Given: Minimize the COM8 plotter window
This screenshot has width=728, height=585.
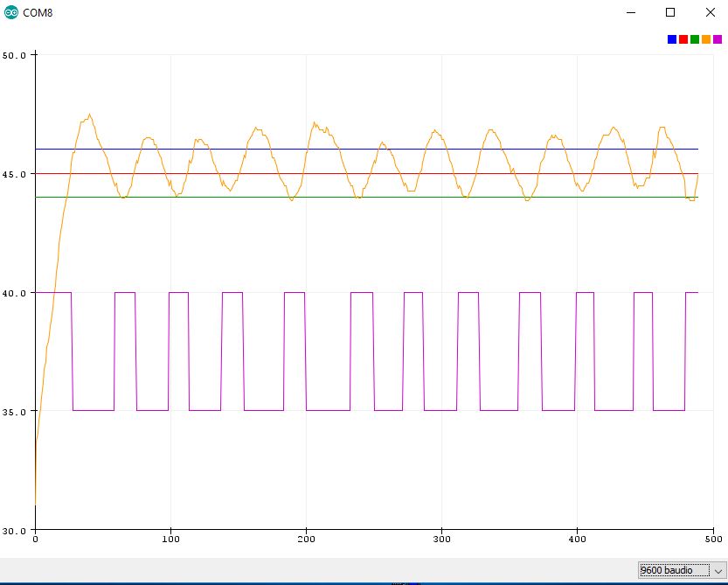Looking at the screenshot, I should click(x=632, y=12).
